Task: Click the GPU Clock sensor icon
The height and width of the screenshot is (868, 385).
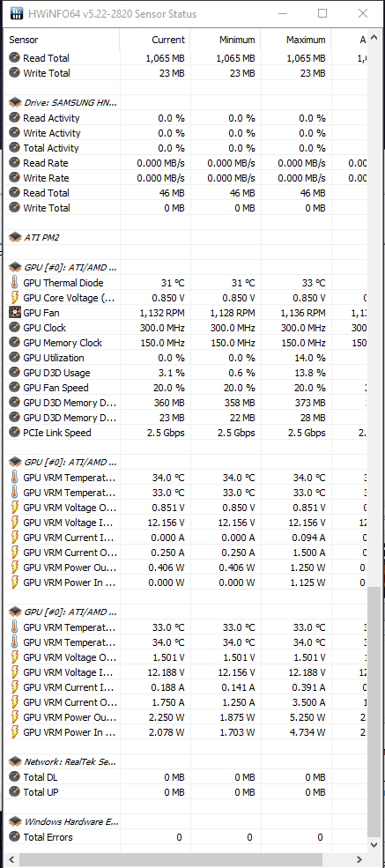Action: [14, 327]
